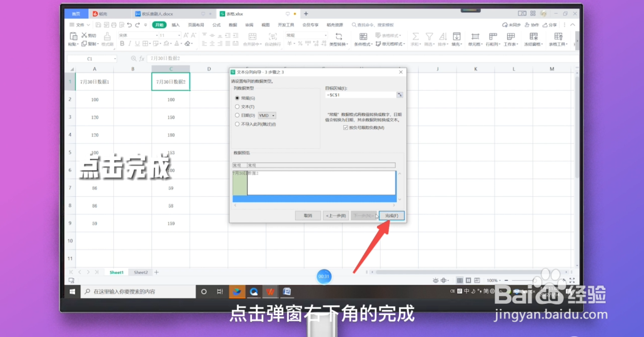The image size is (644, 337).
Task: Click the undo arrow icon
Action: coord(129,25)
